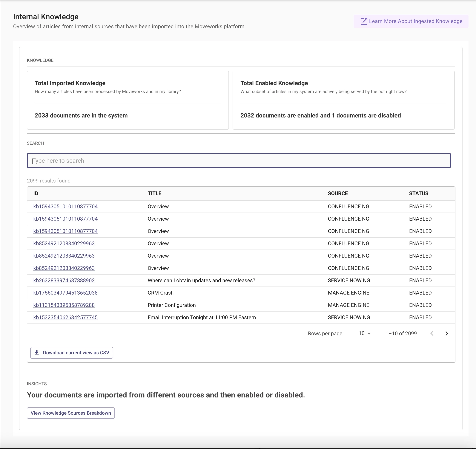
Task: Open the Printer Configuration article ID link
Action: point(64,305)
